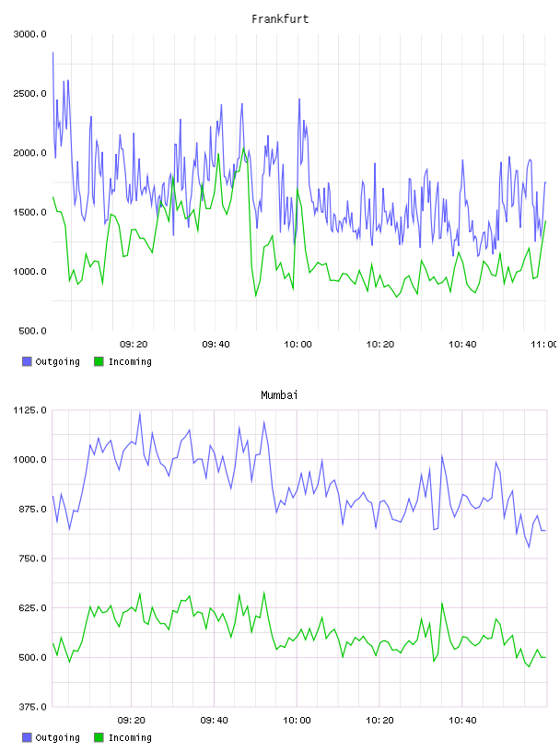560x752 pixels.
Task: Click the Frankfurt chart title
Action: (x=280, y=19)
